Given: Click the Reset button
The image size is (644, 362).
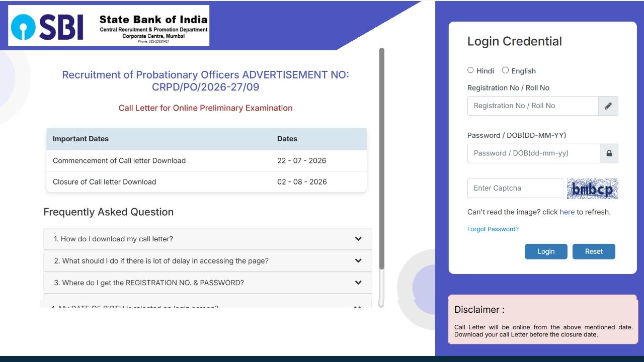Looking at the screenshot, I should pos(594,251).
